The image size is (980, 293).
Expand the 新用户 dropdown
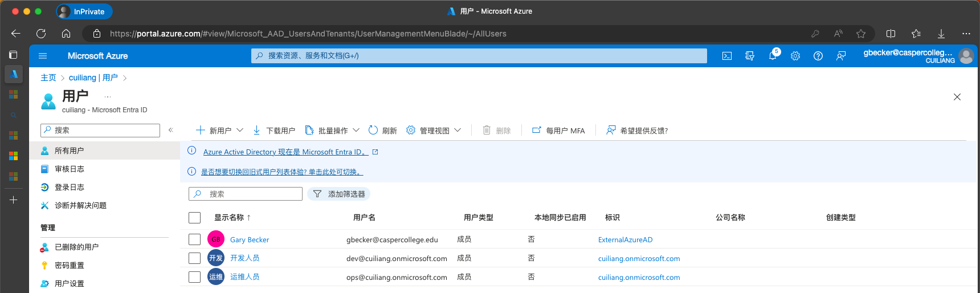tap(240, 130)
